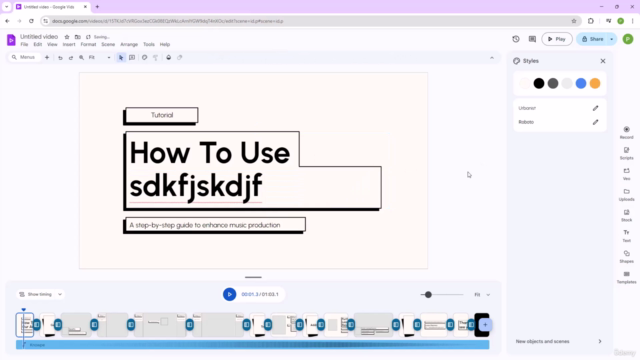
Task: Edit the Urbanist font with pencil icon
Action: [596, 108]
